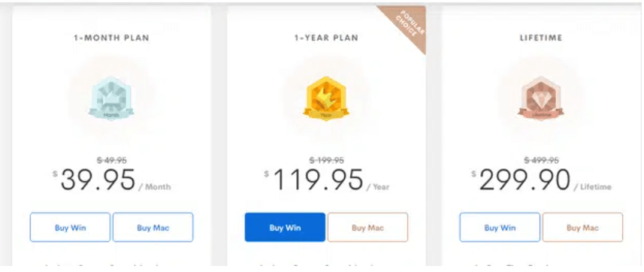Click the blue Month plan badge icon
Image resolution: width=644 pixels, height=272 pixels.
point(111,98)
